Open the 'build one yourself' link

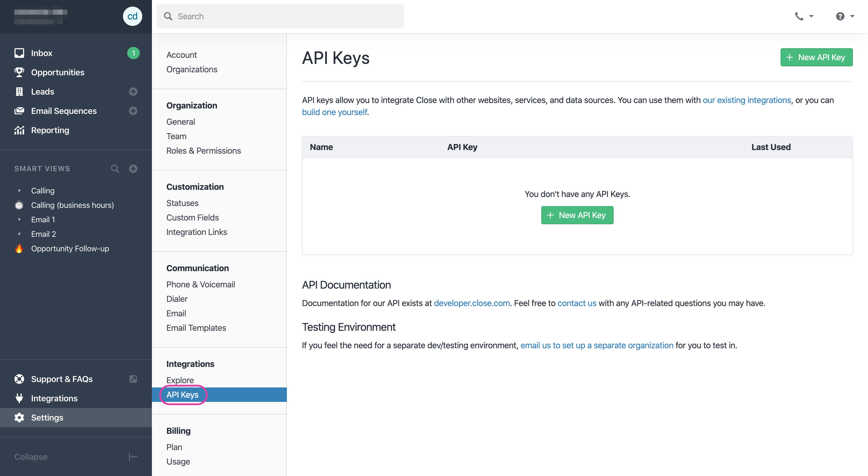point(335,112)
